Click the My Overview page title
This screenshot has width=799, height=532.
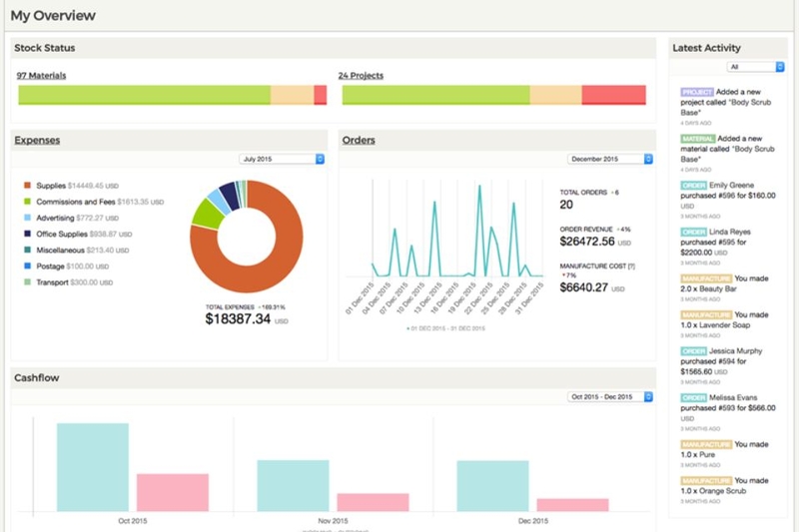pos(53,15)
